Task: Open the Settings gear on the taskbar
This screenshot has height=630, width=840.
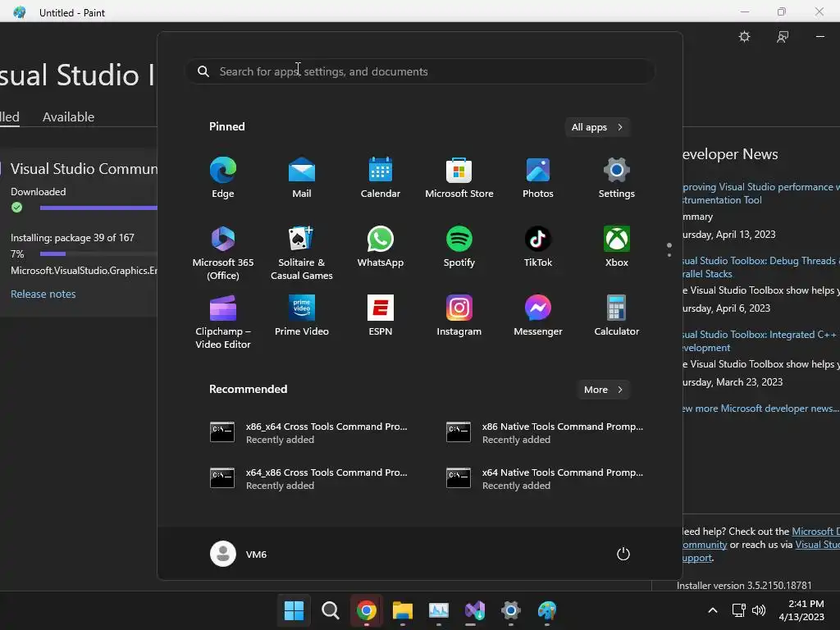Action: (x=510, y=610)
